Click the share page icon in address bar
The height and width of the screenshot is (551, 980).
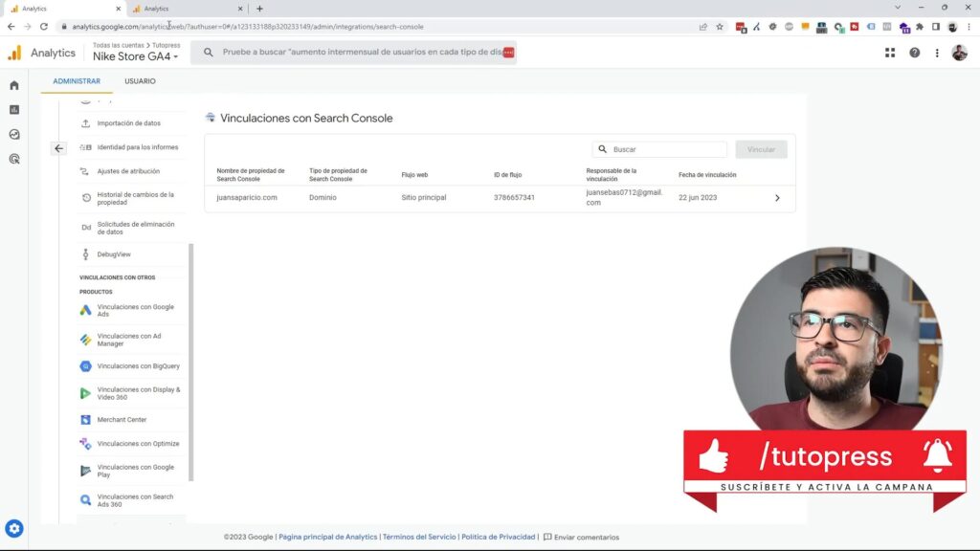(x=703, y=27)
